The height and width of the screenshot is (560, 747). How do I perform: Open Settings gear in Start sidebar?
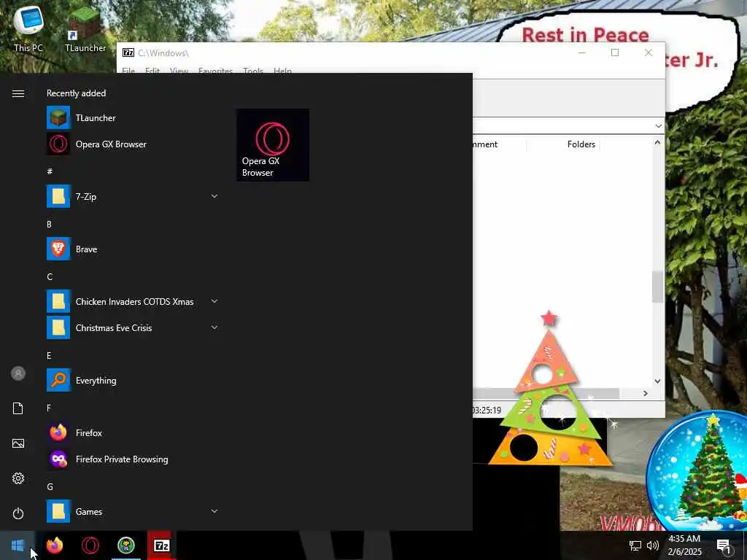click(x=18, y=478)
